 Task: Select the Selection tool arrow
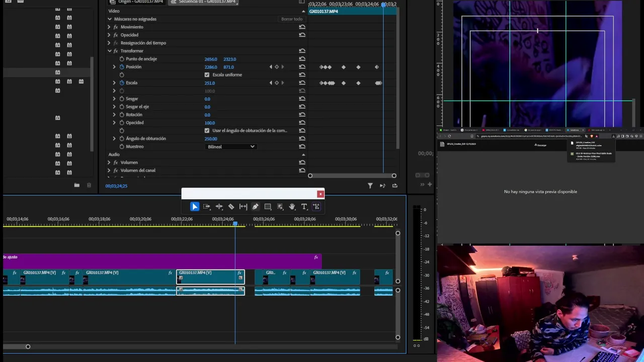(x=195, y=207)
